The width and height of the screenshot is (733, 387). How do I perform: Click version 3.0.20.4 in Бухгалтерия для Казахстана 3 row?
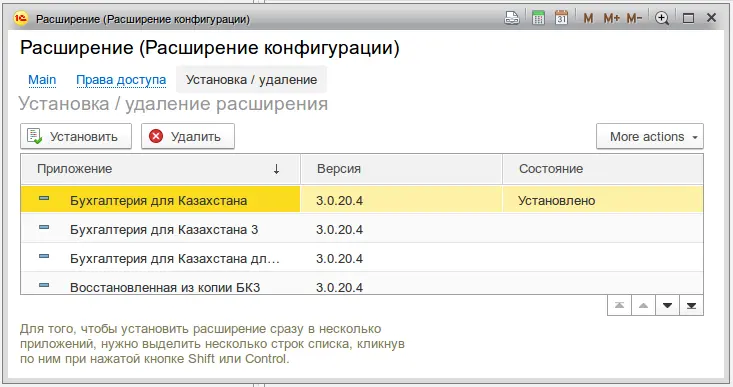point(339,229)
